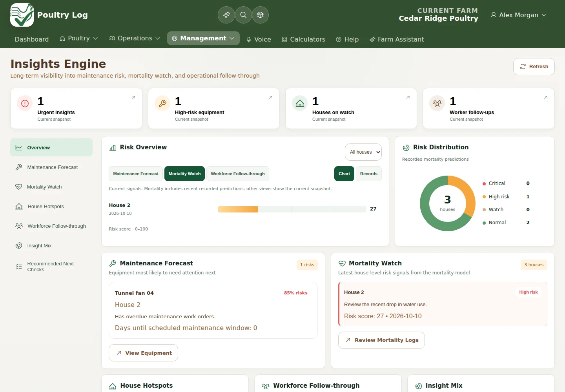Click the search icon in header
The height and width of the screenshot is (392, 565).
tap(243, 15)
